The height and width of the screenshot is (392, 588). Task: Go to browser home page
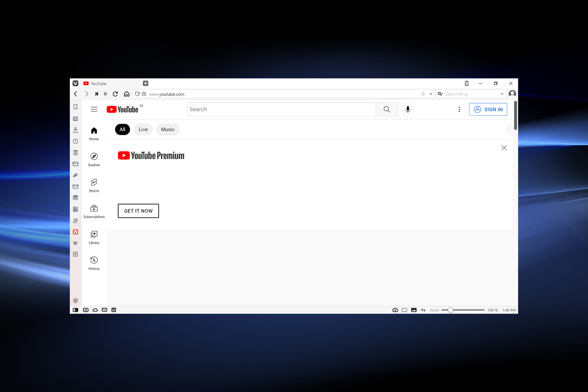(x=126, y=94)
